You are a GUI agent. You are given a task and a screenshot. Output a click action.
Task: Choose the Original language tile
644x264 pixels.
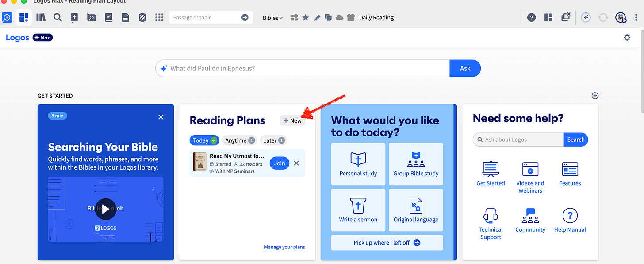pos(416,210)
